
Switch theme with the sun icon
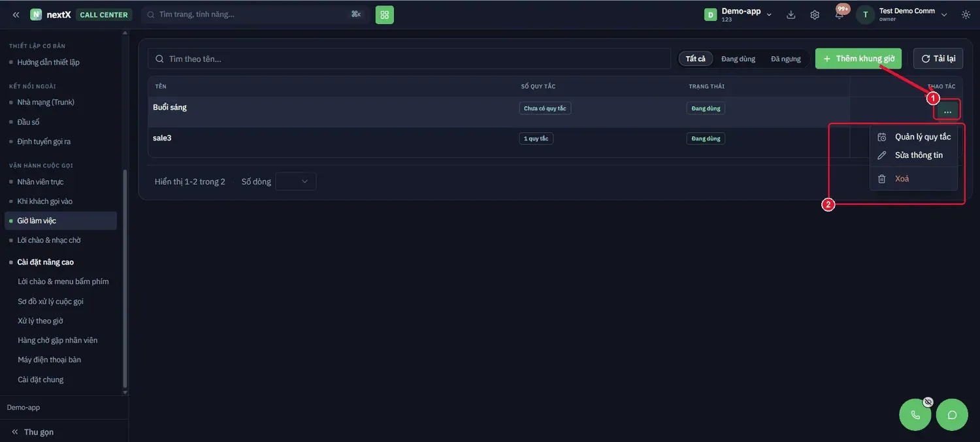[x=966, y=14]
